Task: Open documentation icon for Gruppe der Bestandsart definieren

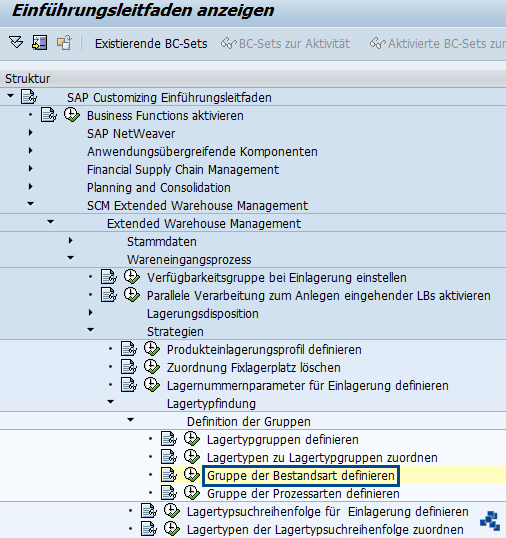Action: (169, 475)
